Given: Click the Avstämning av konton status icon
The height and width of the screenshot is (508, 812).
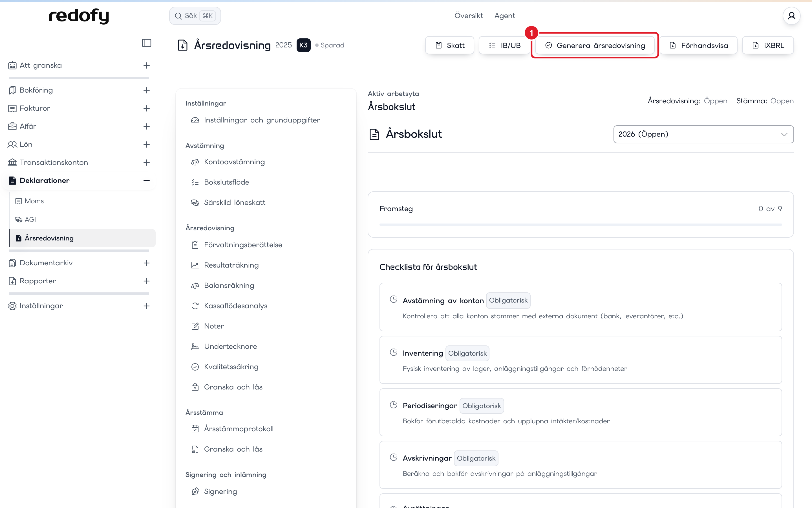Looking at the screenshot, I should (393, 299).
